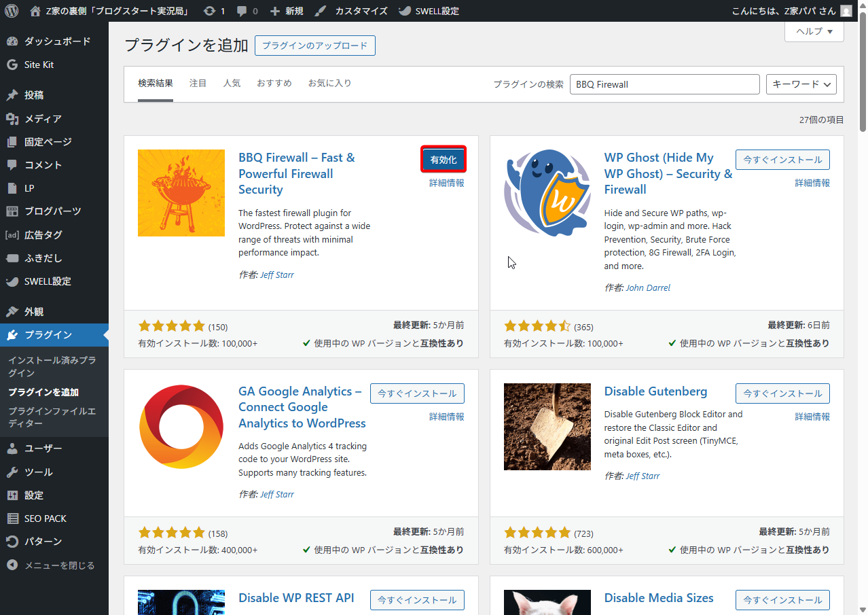Image resolution: width=868 pixels, height=615 pixels.
Task: Switch to the 注目 tab
Action: (198, 84)
